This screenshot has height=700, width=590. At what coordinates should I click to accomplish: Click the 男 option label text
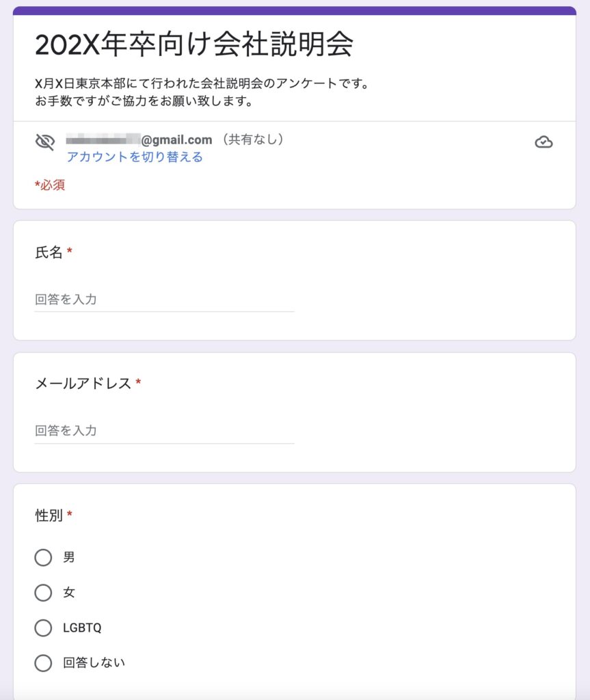[69, 557]
